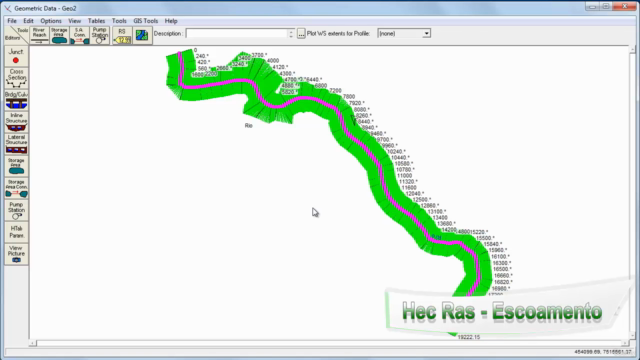Click the cross section label 240.*
The width and height of the screenshot is (640, 360).
(x=202, y=56)
